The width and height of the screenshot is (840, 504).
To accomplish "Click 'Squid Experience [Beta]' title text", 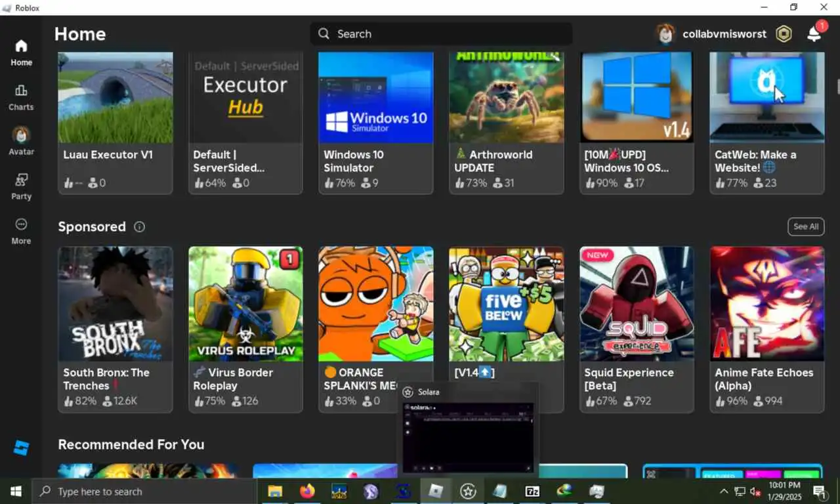I will click(x=629, y=379).
